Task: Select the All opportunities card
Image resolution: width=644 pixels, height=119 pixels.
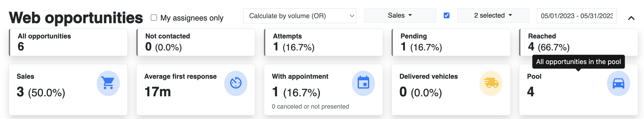Action: click(x=68, y=42)
